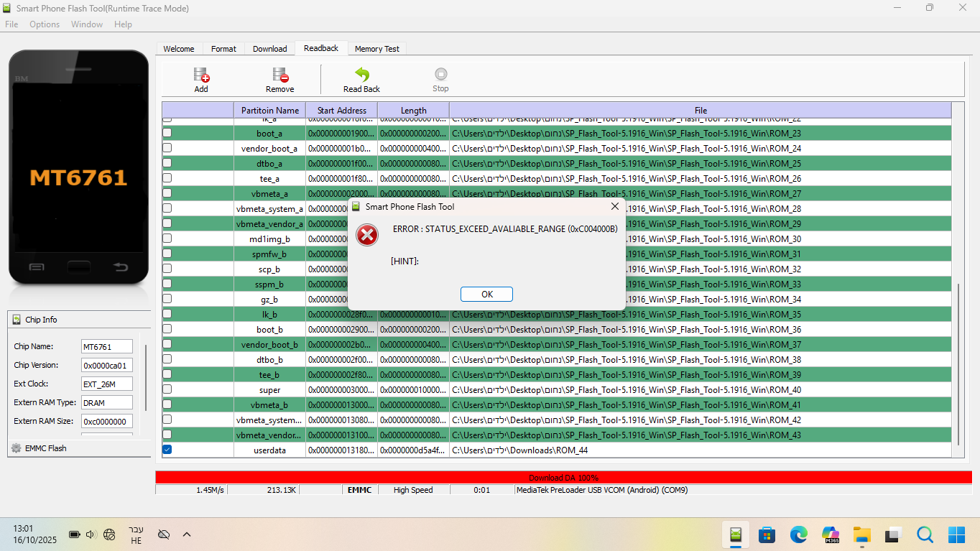Open File Explorer from the taskbar
Viewport: 980px width, 551px height.
[861, 534]
